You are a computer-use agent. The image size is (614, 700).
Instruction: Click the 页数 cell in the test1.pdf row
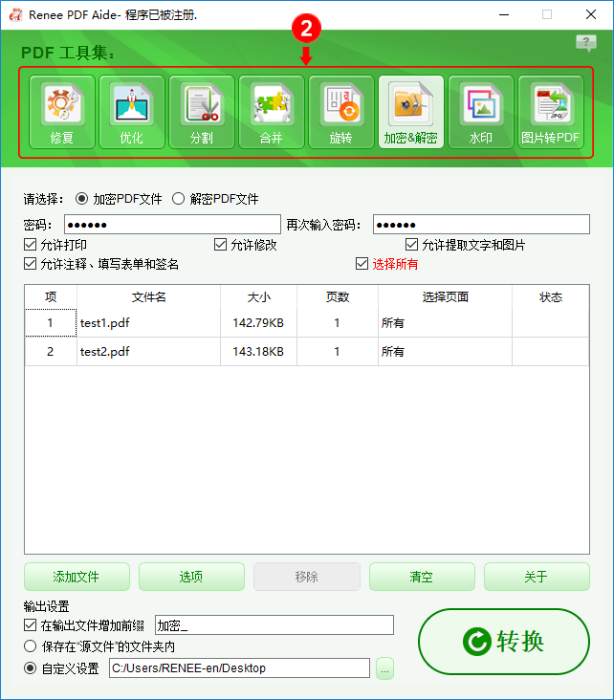[x=338, y=323]
